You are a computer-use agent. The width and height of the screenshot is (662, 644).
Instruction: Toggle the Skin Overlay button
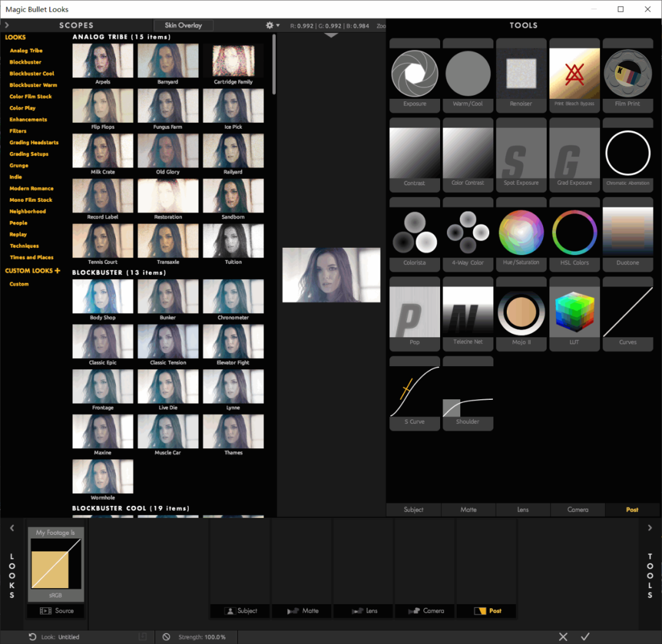click(x=183, y=25)
